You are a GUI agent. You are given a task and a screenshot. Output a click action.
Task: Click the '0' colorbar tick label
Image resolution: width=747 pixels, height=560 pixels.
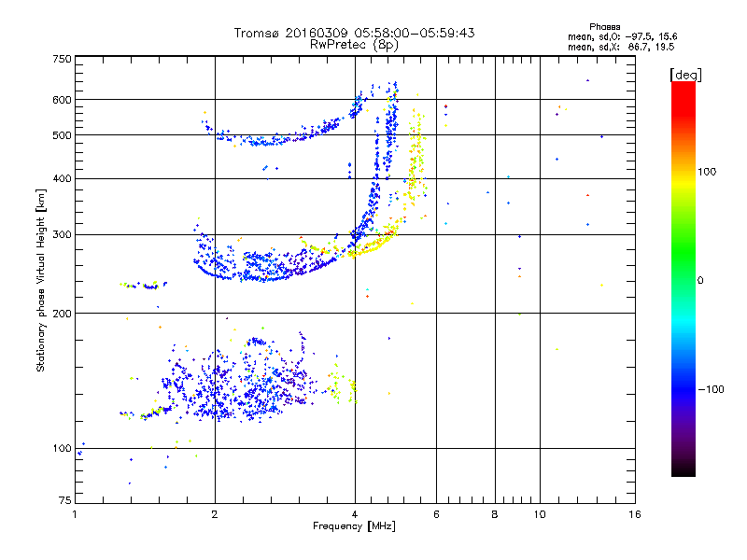[700, 281]
